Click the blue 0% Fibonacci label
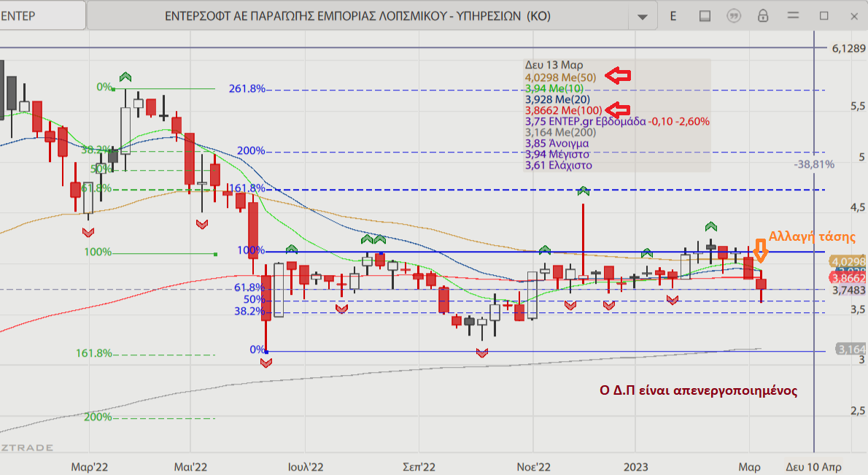868x475 pixels. [257, 350]
